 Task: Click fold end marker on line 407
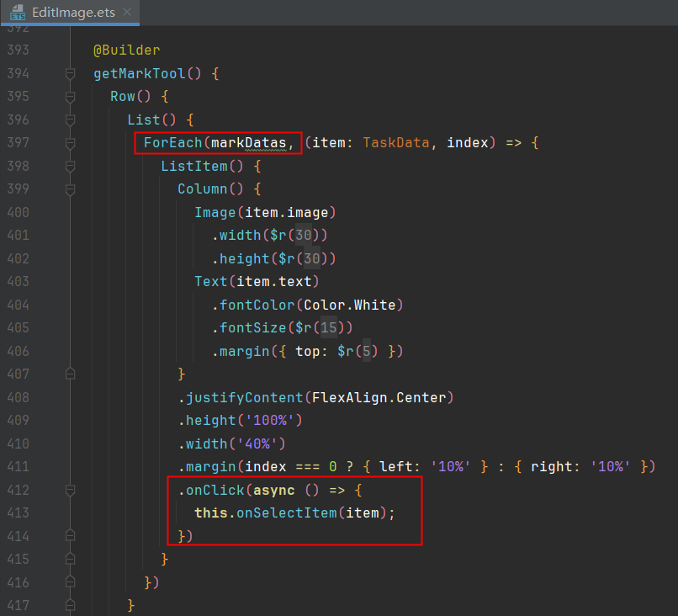pos(71,373)
